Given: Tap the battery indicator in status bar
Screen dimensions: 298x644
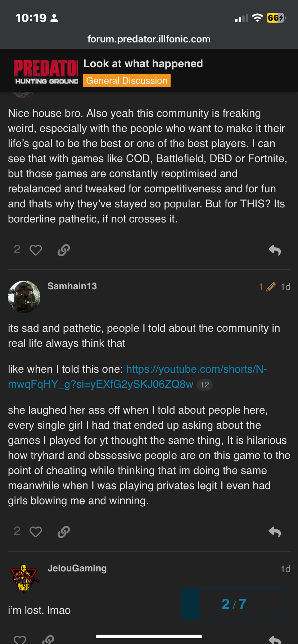Looking at the screenshot, I should (276, 18).
